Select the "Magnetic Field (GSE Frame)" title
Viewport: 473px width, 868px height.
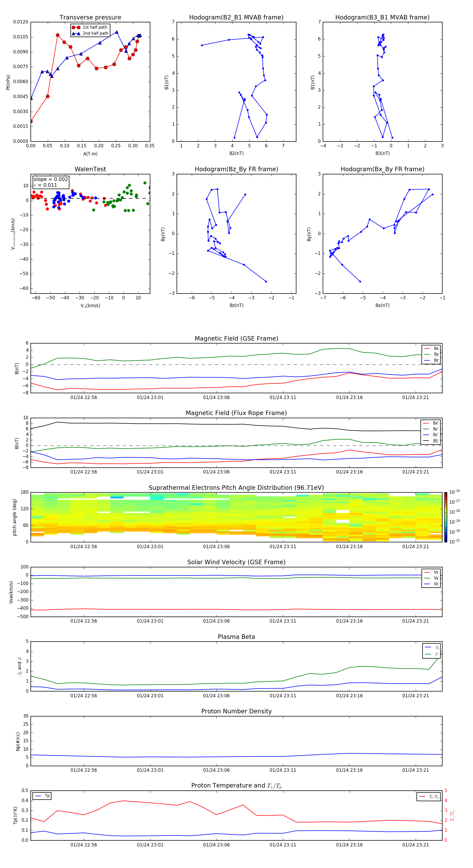(236, 339)
